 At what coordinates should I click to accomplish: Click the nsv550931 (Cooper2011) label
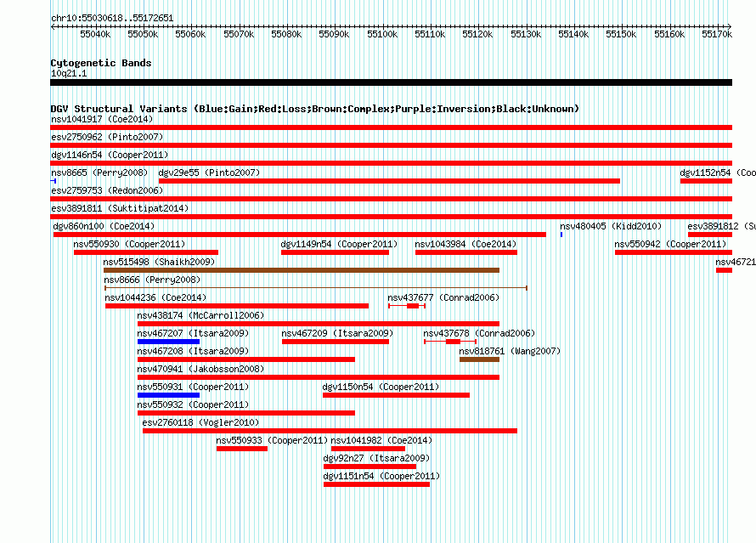tap(193, 387)
